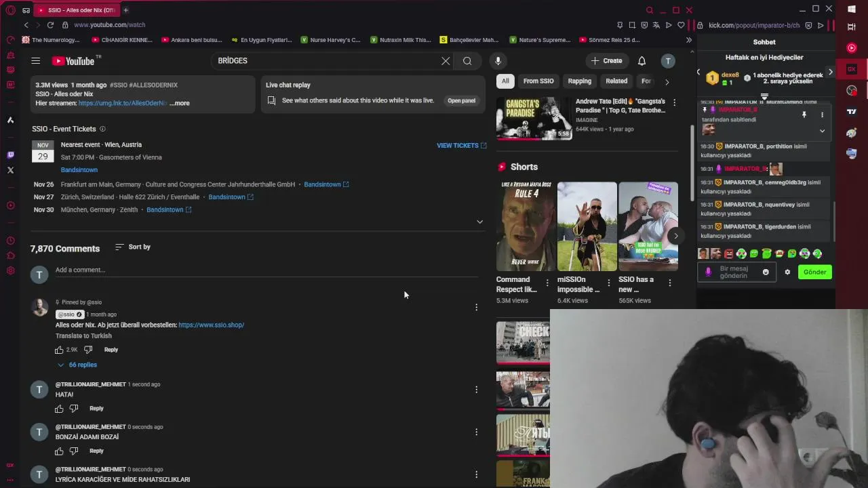This screenshot has width=868, height=488.
Task: Open a new browser tab with plus
Action: point(125,10)
